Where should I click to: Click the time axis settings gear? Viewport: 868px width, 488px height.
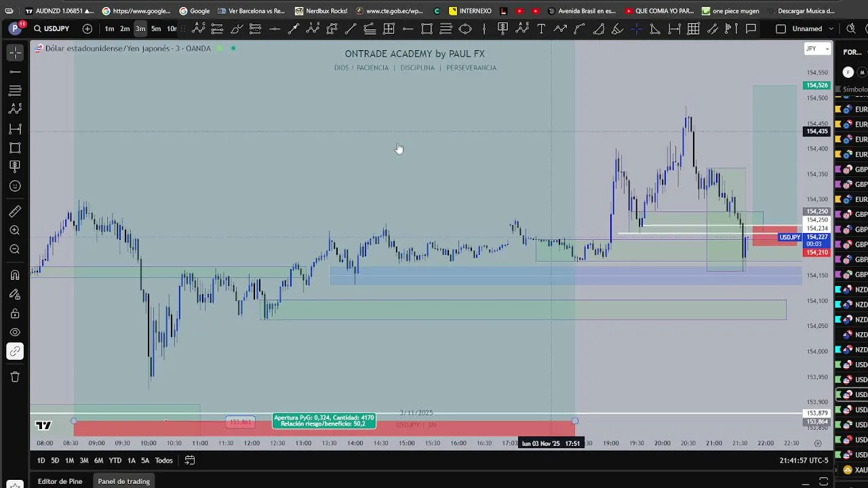pos(818,443)
